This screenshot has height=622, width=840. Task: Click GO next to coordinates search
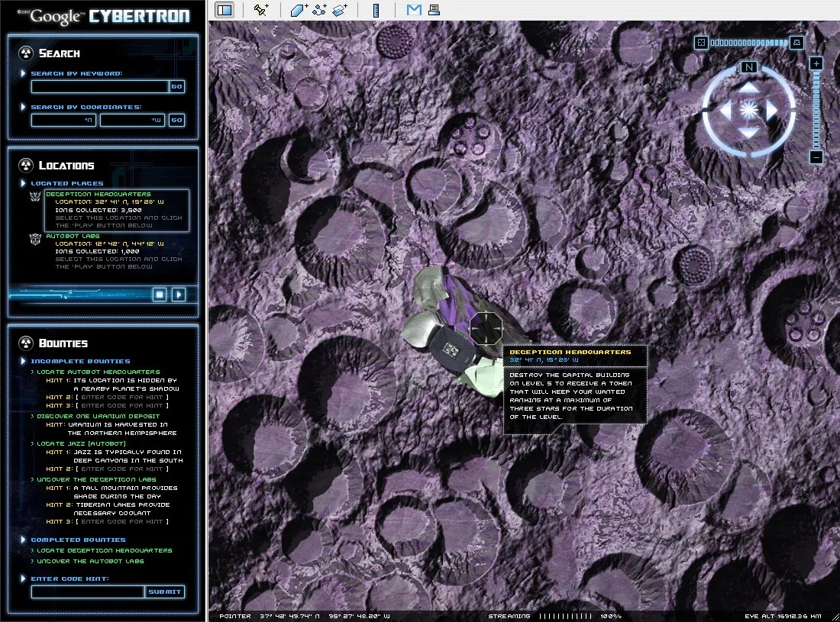pos(177,120)
